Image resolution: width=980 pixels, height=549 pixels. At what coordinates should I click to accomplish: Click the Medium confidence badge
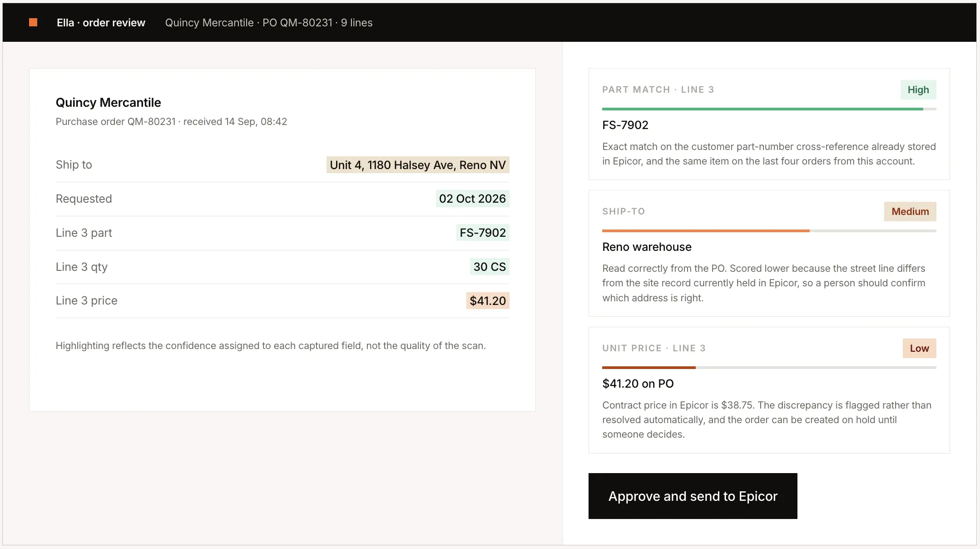(910, 211)
